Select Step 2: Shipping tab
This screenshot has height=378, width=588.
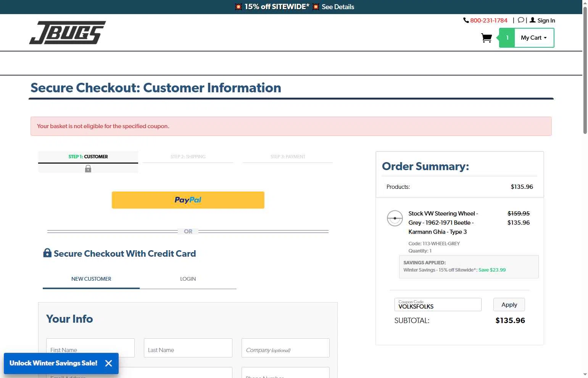tap(188, 157)
